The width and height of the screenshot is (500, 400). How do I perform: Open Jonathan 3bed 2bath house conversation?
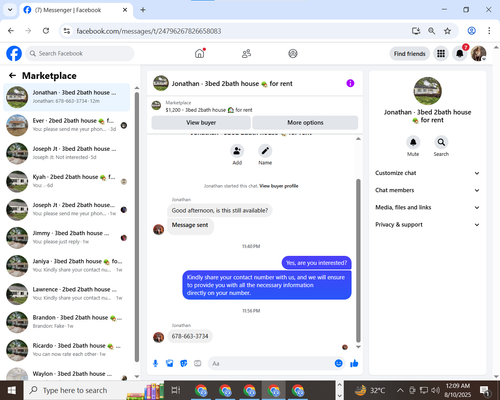point(67,97)
